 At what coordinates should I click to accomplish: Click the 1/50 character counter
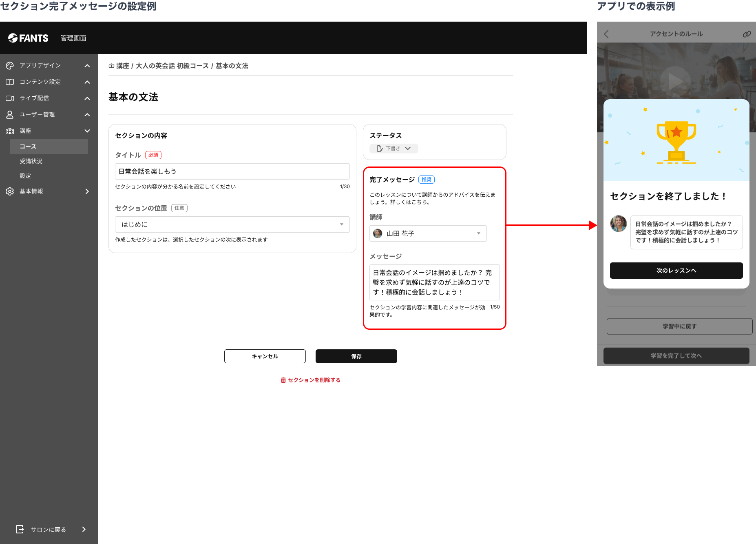pyautogui.click(x=495, y=307)
